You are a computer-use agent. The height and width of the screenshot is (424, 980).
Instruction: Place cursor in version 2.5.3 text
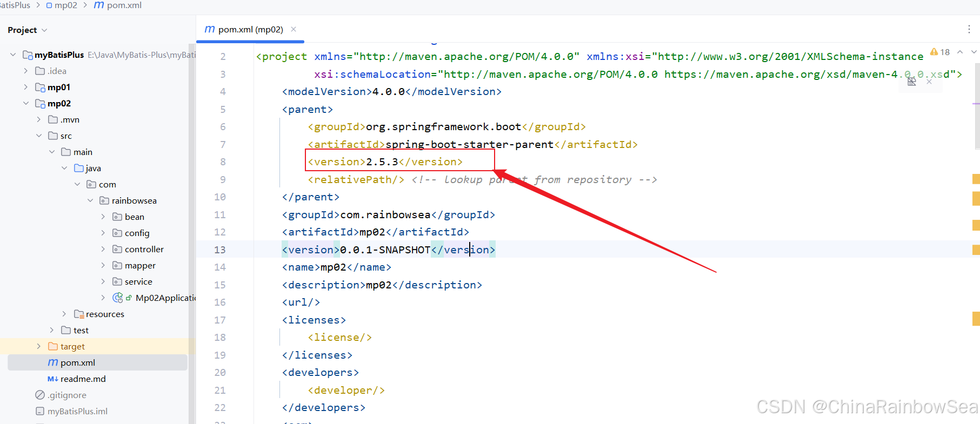382,161
